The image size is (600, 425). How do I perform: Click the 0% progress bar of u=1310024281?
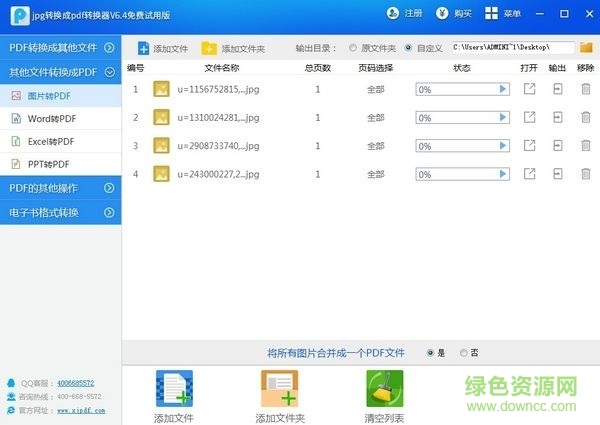(x=463, y=117)
